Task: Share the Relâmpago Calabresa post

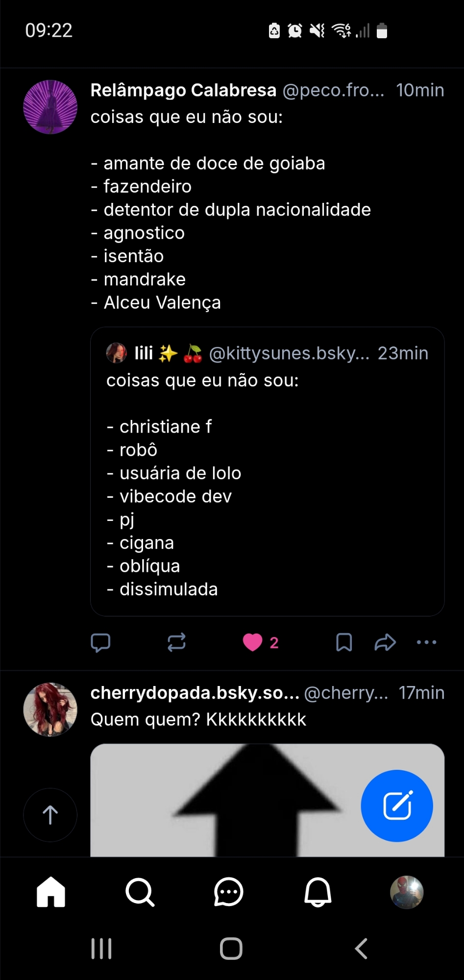Action: tap(385, 642)
